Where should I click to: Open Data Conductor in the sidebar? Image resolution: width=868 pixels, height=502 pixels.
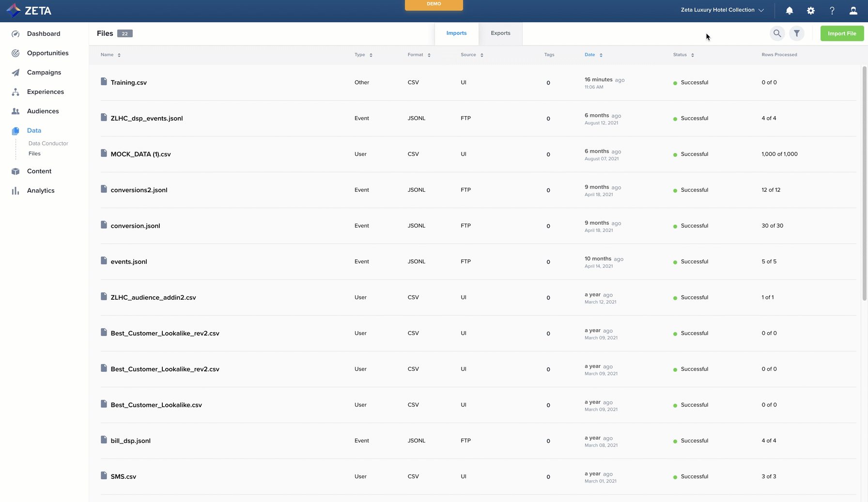click(x=48, y=143)
